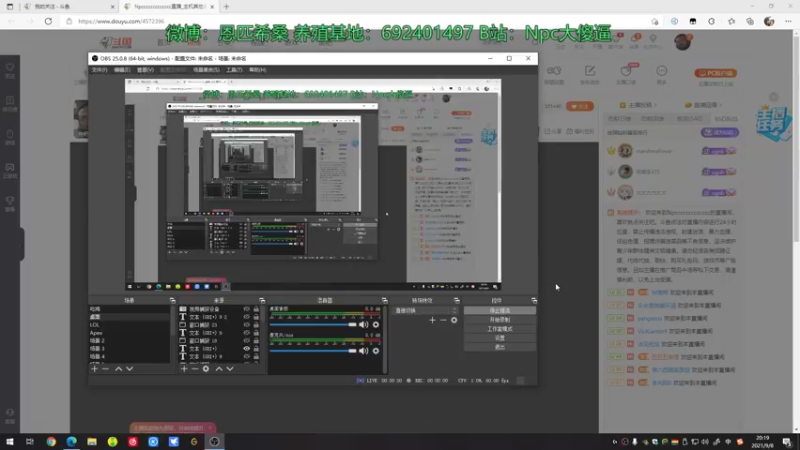Open the OBS 文件(F) menu
Viewport: 800px width, 450px height.
point(99,70)
